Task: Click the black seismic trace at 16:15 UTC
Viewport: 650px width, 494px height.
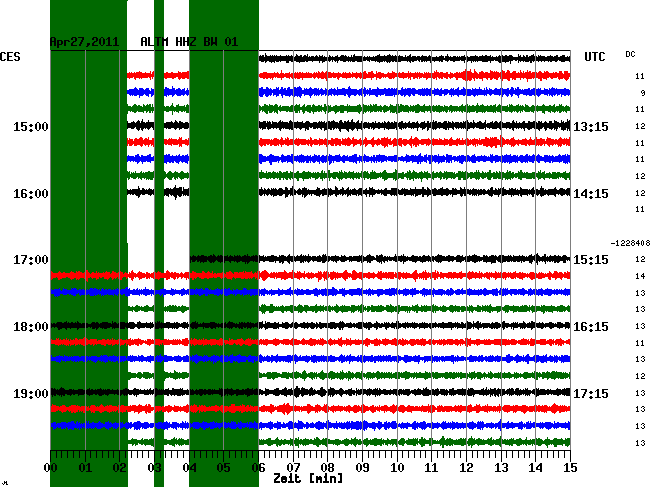Action: [310, 325]
